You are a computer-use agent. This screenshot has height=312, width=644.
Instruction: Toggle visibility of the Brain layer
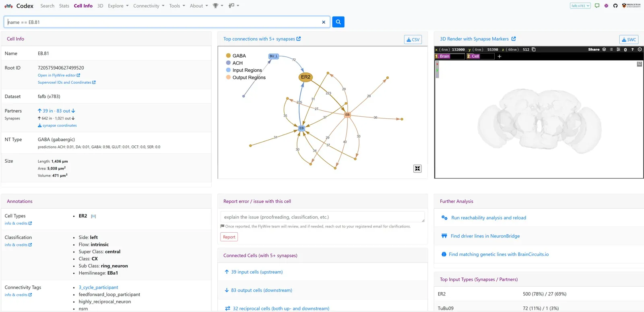pos(444,56)
